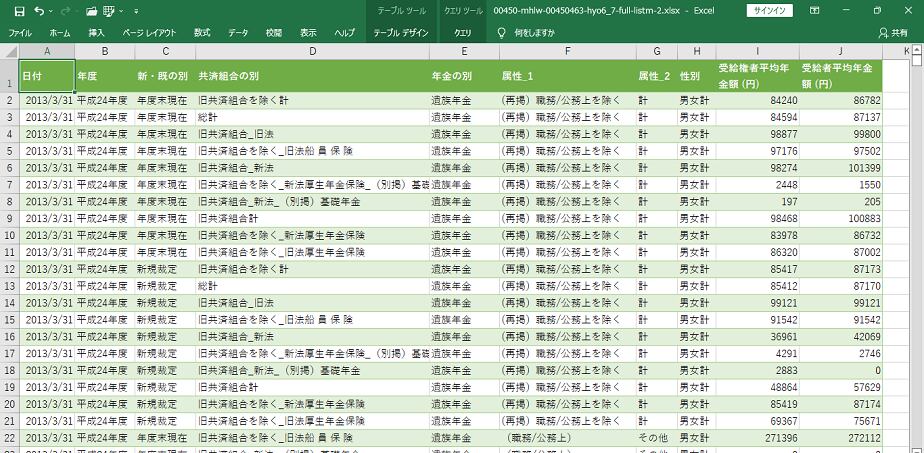Click the Select All corner triangle
This screenshot has width=924, height=453.
click(9, 52)
